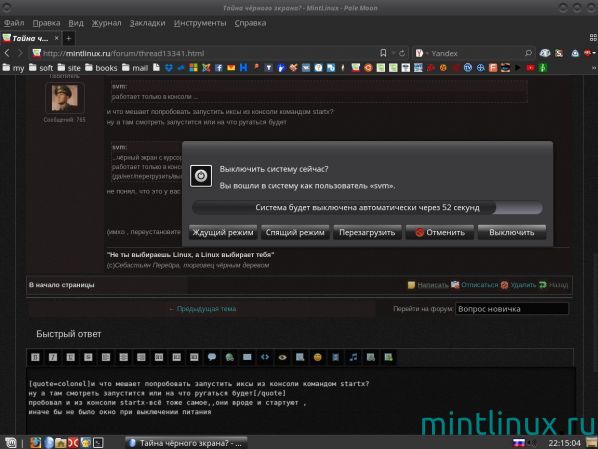Open the Правка menu
The width and height of the screenshot is (598, 449).
click(x=47, y=23)
